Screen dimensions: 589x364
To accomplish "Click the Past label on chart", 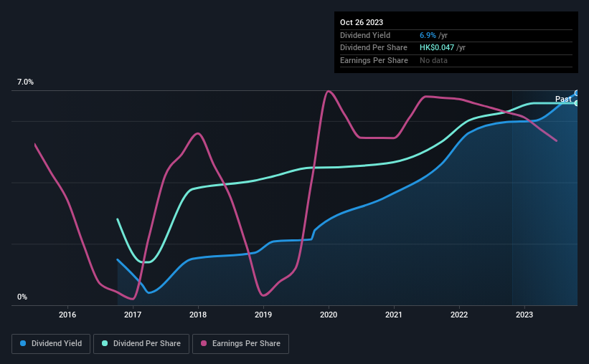I will 563,99.
